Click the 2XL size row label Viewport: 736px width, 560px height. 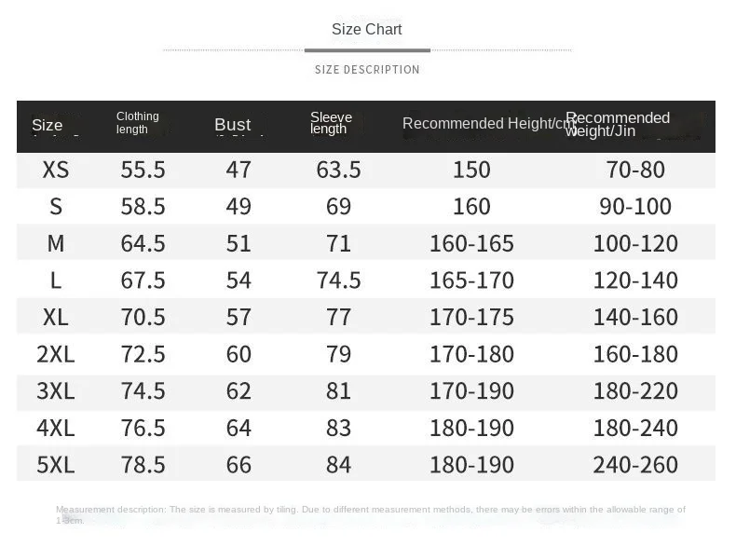(x=56, y=354)
